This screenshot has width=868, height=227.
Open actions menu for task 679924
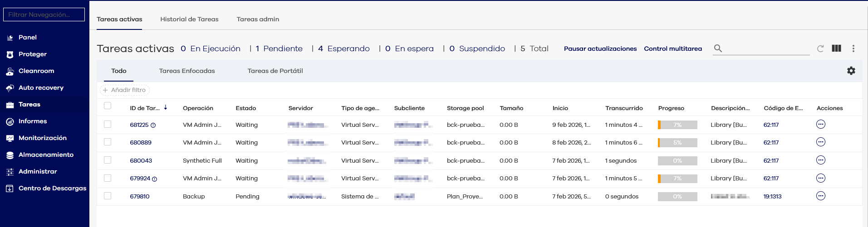pyautogui.click(x=820, y=178)
